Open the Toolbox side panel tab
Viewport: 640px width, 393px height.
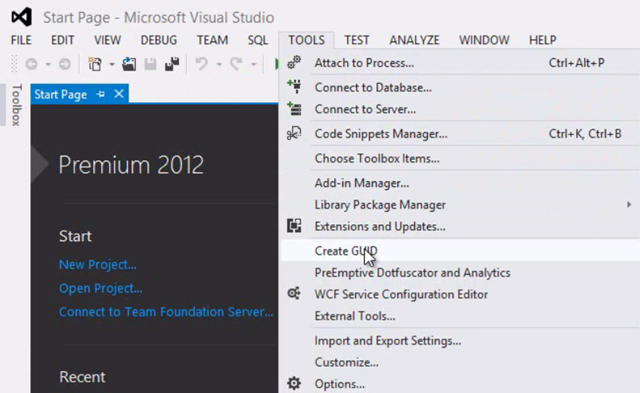coord(16,104)
